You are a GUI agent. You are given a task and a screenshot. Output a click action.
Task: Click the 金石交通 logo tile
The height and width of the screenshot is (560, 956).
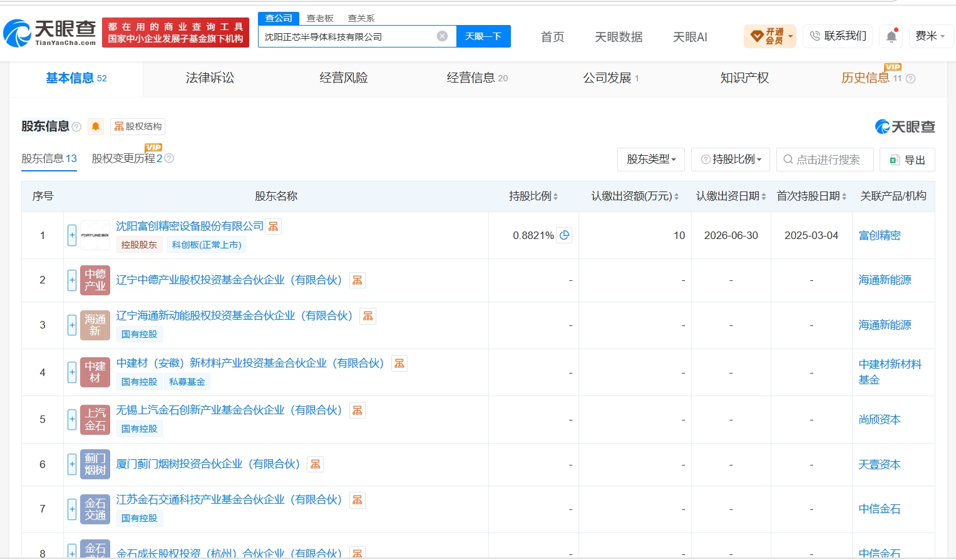pyautogui.click(x=95, y=509)
